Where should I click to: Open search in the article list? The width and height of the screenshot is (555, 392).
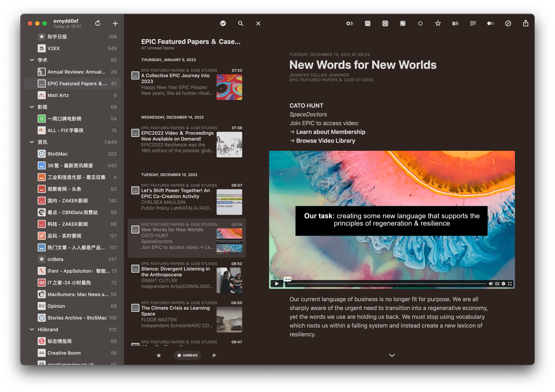tap(241, 23)
